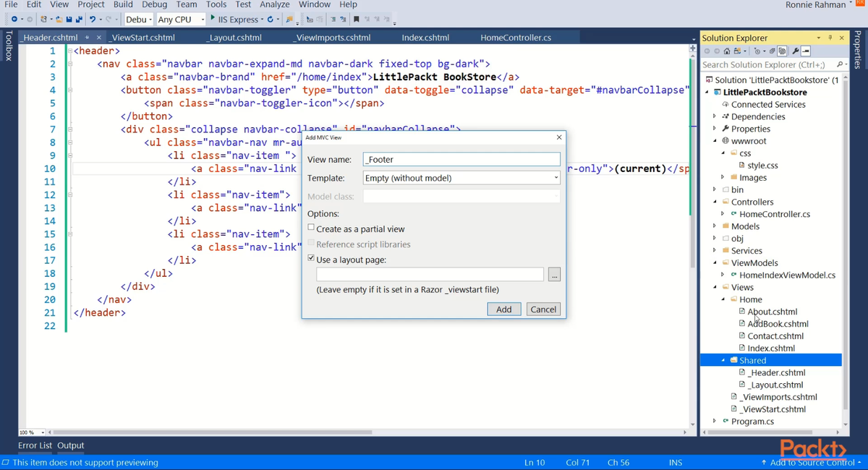
Task: Click the Undo arrow icon
Action: 93,20
